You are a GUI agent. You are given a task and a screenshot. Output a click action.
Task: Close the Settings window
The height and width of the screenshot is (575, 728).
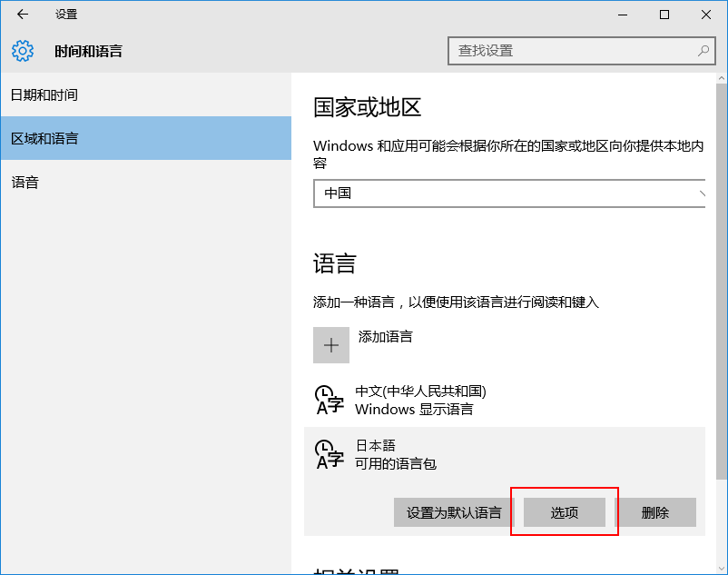[706, 15]
